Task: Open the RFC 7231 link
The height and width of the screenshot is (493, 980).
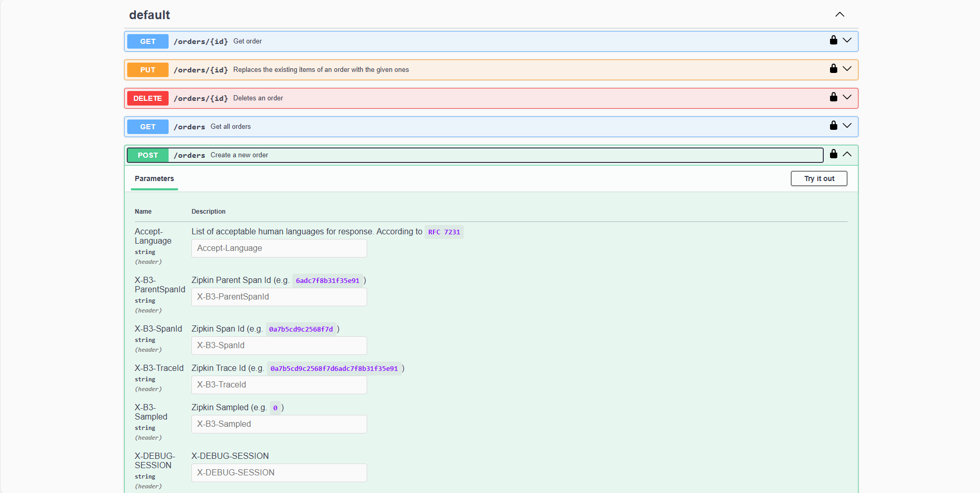Action: [444, 232]
